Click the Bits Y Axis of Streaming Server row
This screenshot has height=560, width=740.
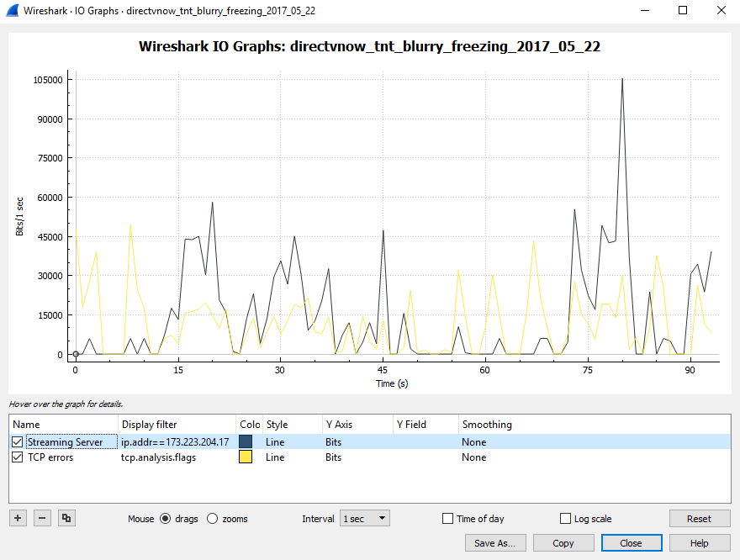(333, 442)
